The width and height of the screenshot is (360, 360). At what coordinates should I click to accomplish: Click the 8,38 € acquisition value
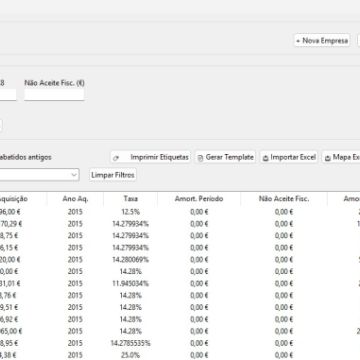coord(9,355)
